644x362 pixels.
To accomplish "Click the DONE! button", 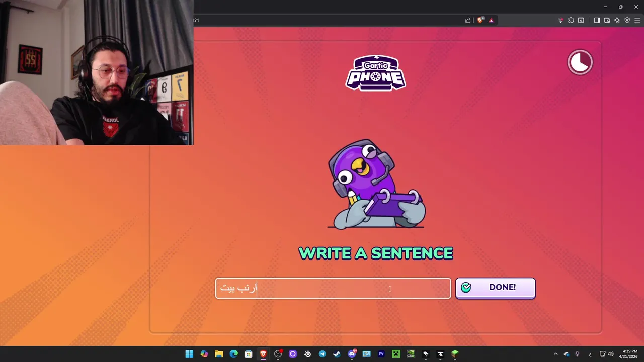I will [x=495, y=288].
